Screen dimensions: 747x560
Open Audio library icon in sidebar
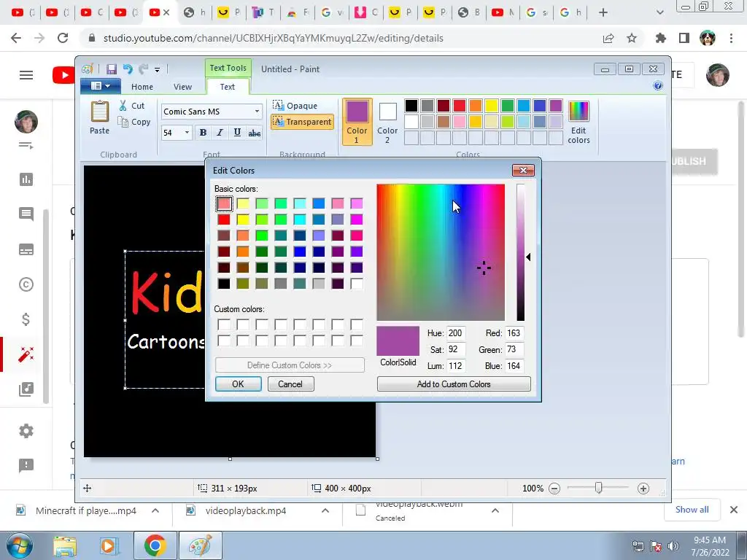26,389
